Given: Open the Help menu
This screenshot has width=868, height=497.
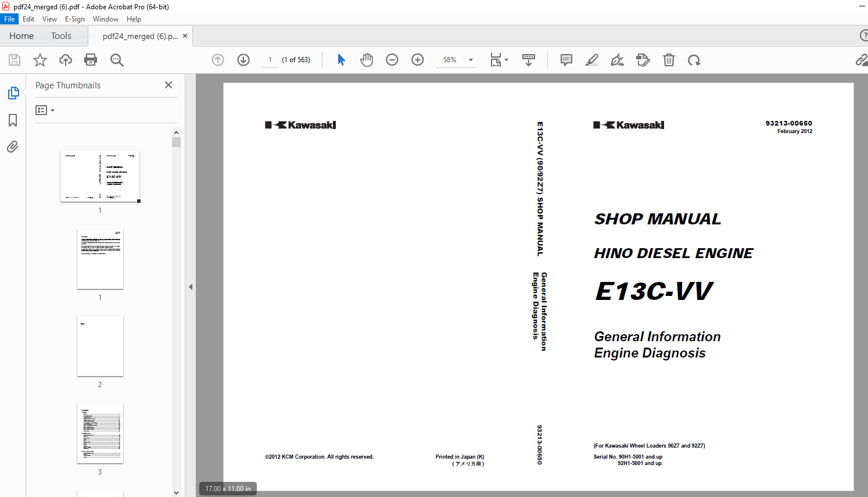Looking at the screenshot, I should pyautogui.click(x=134, y=19).
